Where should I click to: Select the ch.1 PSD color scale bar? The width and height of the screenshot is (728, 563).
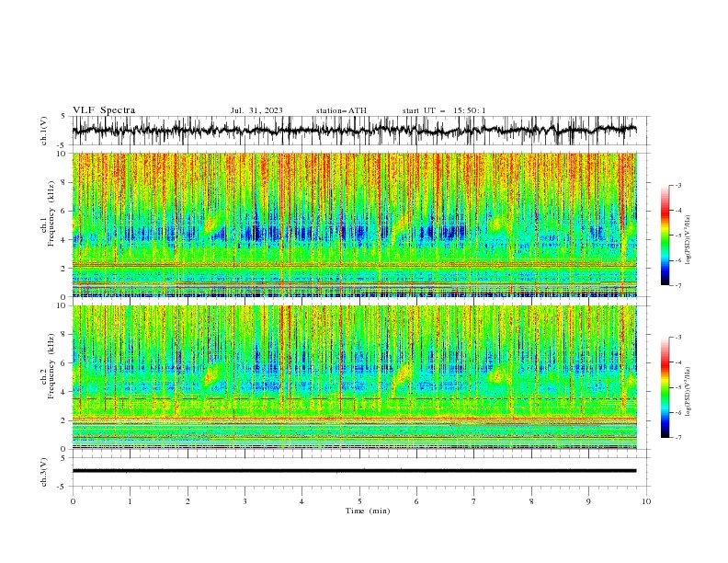[x=665, y=236]
